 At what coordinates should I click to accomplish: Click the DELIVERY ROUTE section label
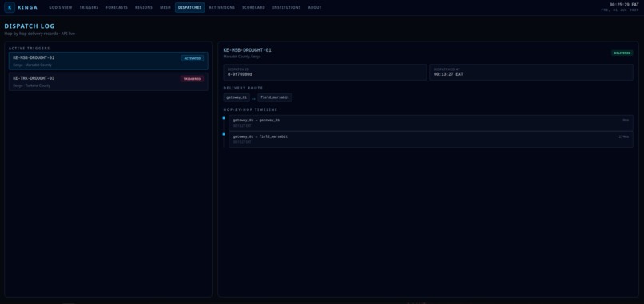(x=243, y=89)
